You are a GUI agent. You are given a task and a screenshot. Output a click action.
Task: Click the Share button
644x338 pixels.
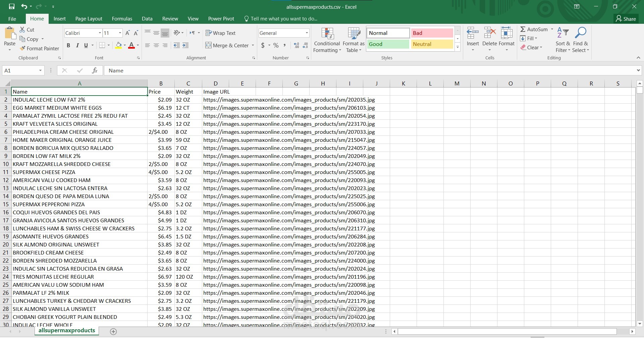tap(626, 19)
